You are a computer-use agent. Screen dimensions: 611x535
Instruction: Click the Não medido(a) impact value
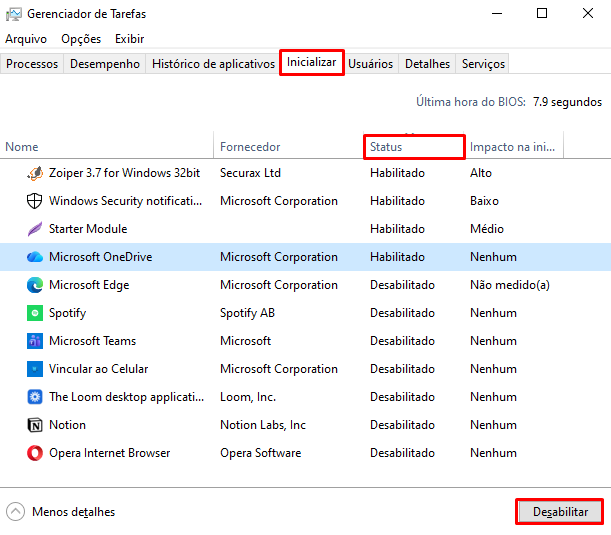510,285
